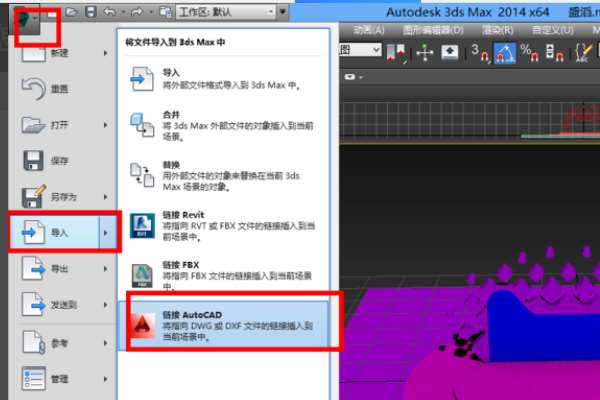
Task: Open the 工作区: 默认 workspace dropdown
Action: point(226,12)
